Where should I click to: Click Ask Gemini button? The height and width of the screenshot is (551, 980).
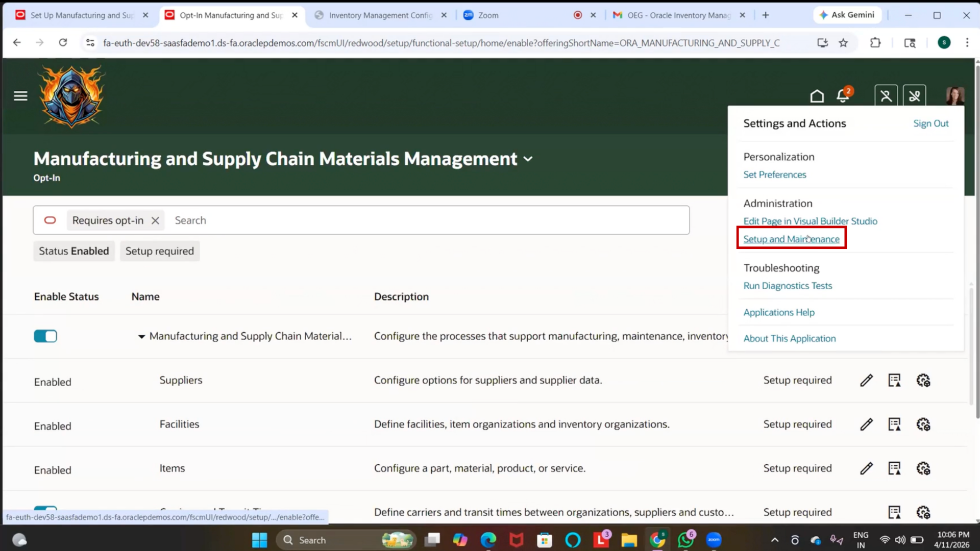[847, 15]
